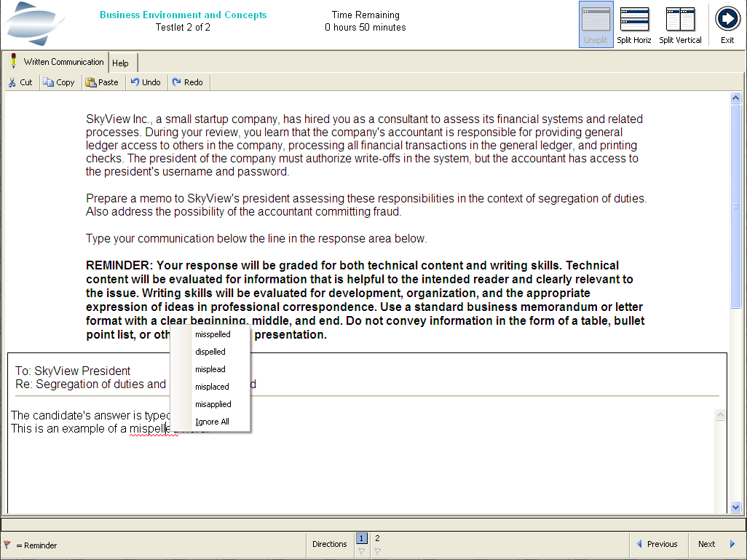
Task: Choose 'misapplied' spelling suggestion
Action: point(213,404)
